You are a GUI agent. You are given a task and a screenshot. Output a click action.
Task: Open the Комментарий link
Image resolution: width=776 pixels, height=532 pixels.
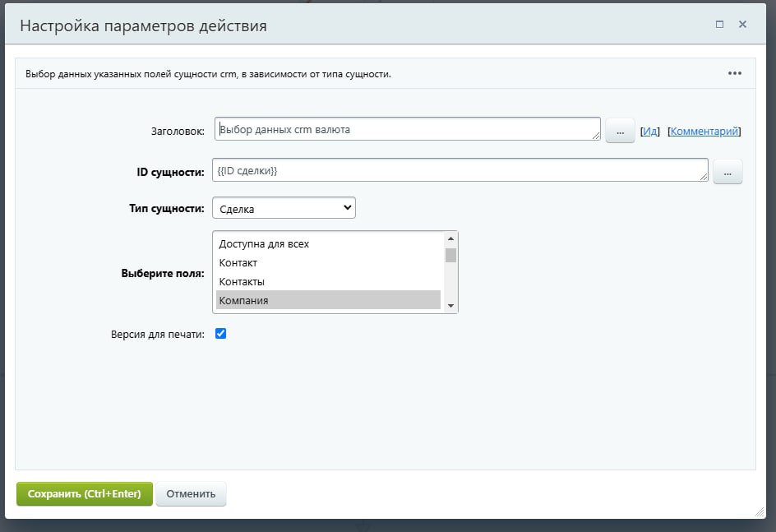(x=704, y=131)
